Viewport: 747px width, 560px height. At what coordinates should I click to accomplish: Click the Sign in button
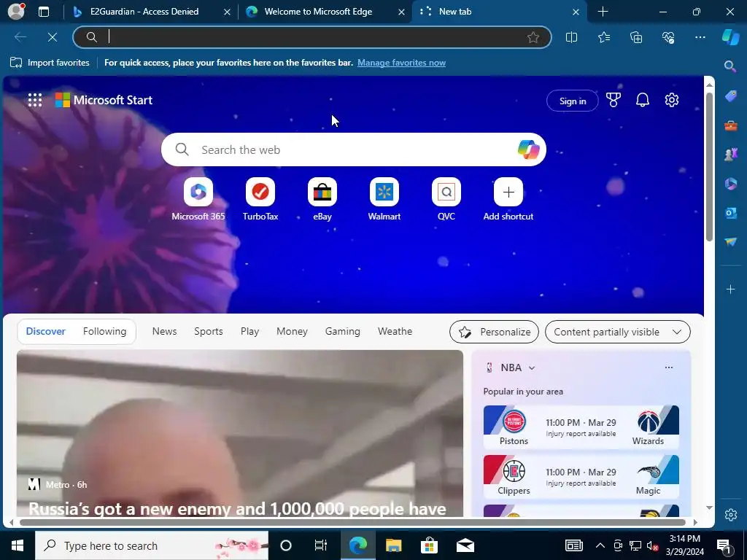tap(572, 101)
